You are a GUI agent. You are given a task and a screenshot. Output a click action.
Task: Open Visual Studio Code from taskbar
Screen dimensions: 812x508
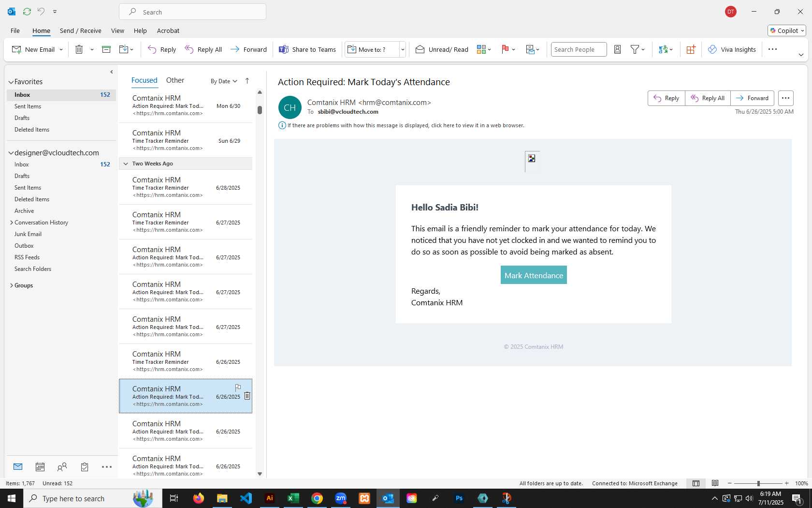point(246,498)
